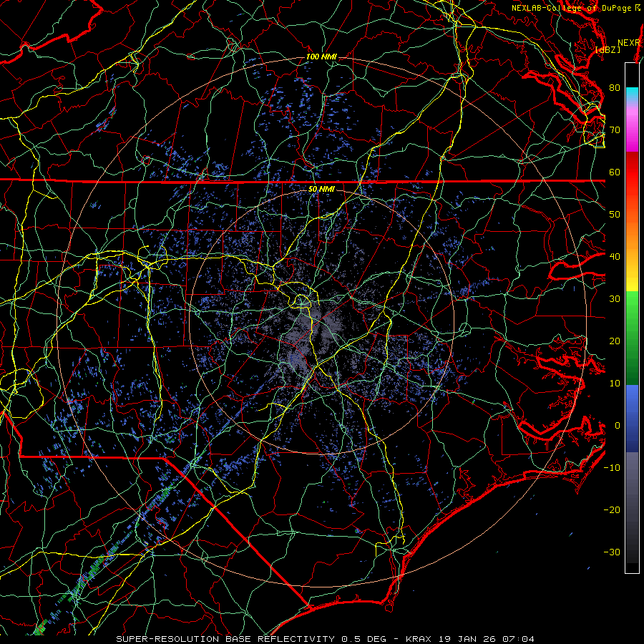Click the 70 dBZ scale value
This screenshot has height=644, width=644.
point(615,130)
